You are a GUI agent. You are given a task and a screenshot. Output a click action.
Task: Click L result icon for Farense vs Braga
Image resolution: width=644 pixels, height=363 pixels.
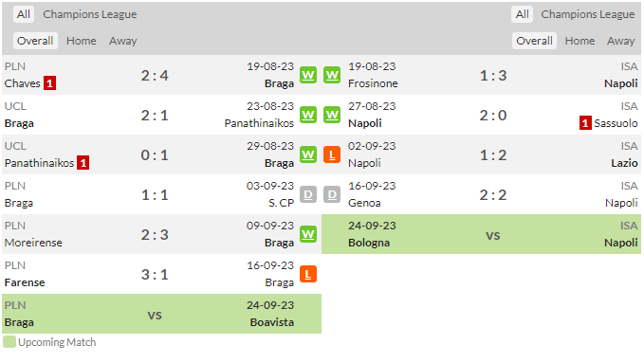point(308,274)
